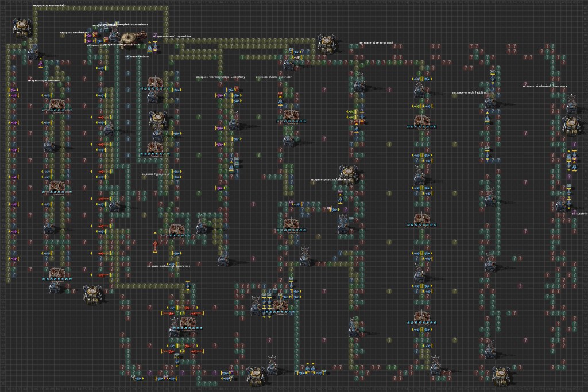Viewport: 588px width, 392px height.
Task: Select the se-space-manufactory label
Action: [x=74, y=33]
